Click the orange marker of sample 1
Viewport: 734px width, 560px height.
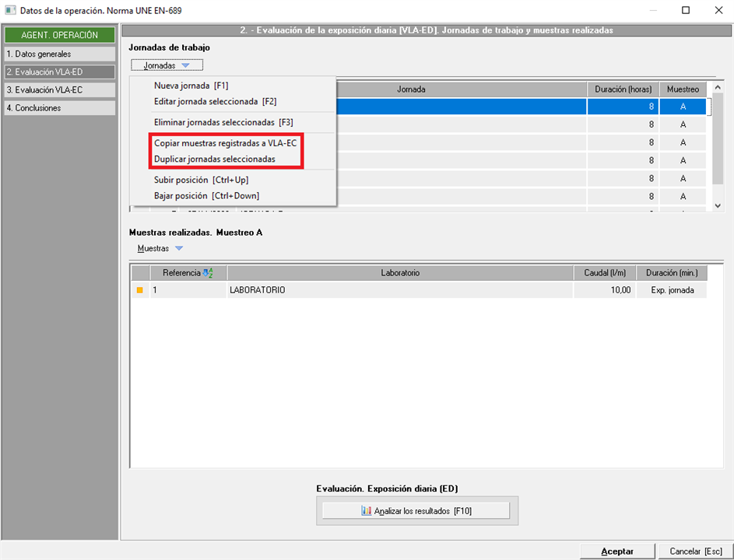point(139,290)
